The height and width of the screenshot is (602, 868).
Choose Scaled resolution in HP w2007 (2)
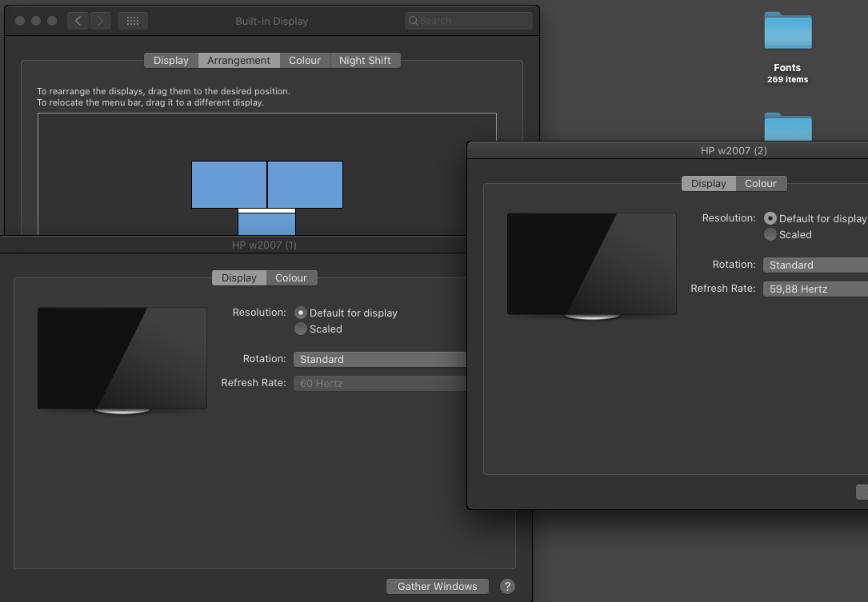pos(770,234)
